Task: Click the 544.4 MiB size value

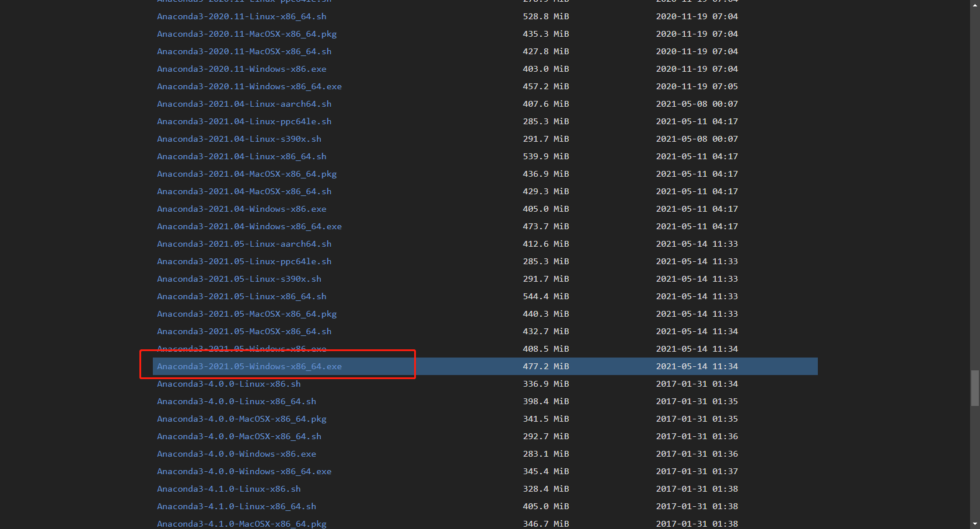Action: point(545,296)
